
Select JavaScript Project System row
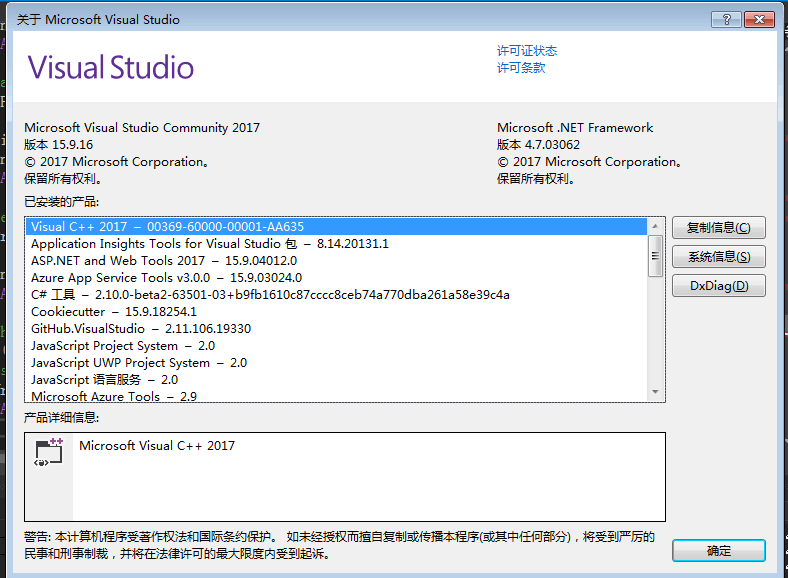336,346
